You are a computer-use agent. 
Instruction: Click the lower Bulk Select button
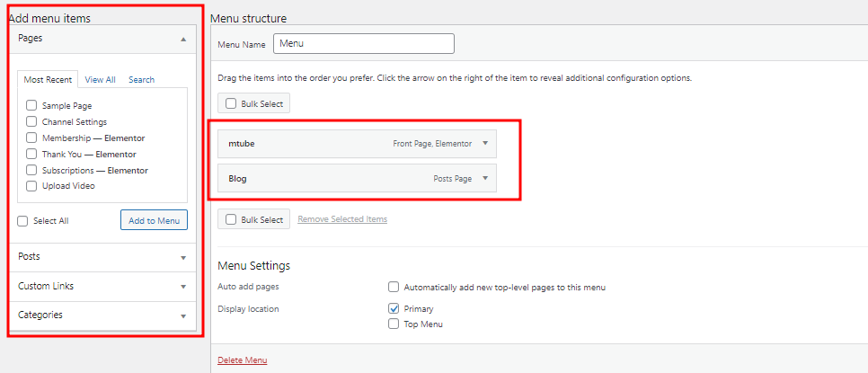click(254, 219)
